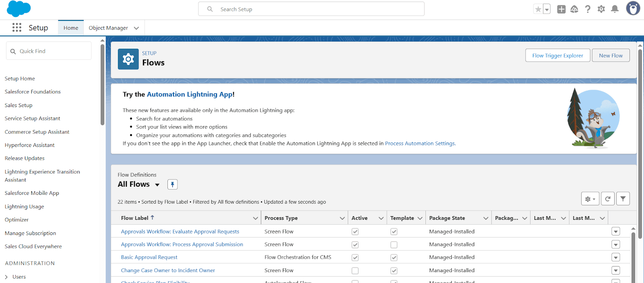
Task: Open Template column menu chevron
Action: click(420, 218)
